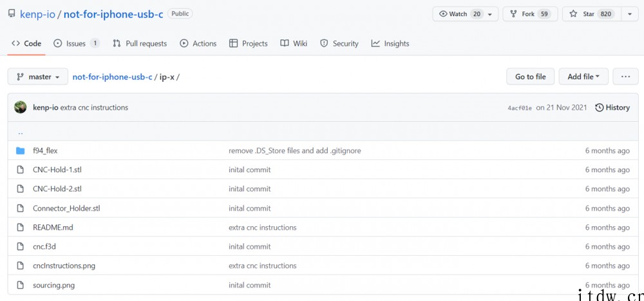The width and height of the screenshot is (644, 301).
Task: Click the file icon for cncInstructions.png
Action: pos(20,266)
